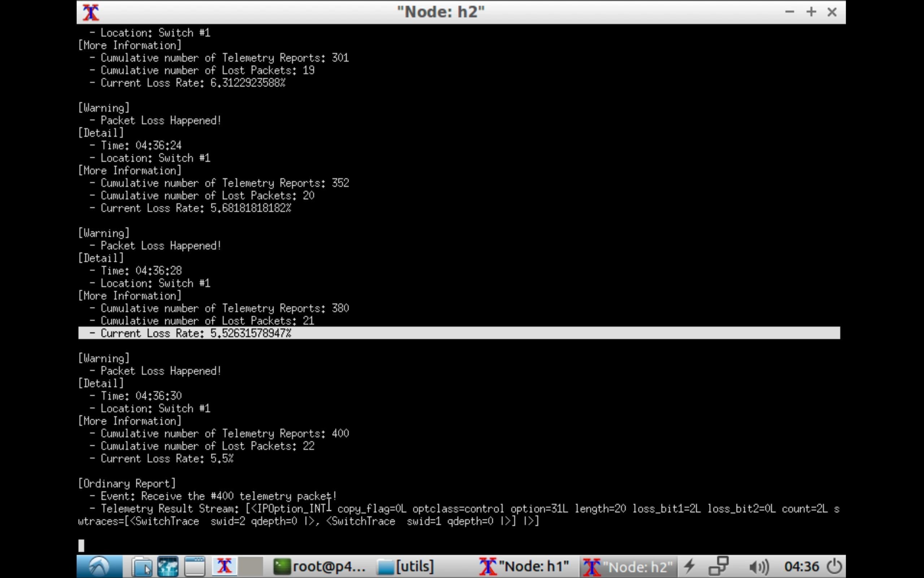This screenshot has height=578, width=924.
Task: Click the Receive the #400 telemetry packet line
Action: (213, 496)
